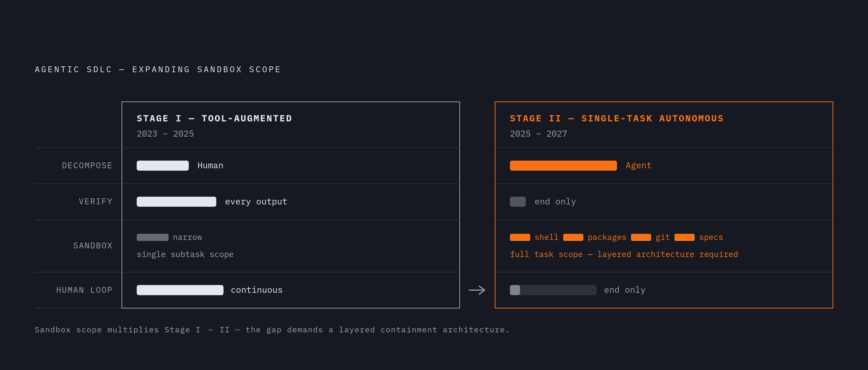This screenshot has width=868, height=370.
Task: Click the white bar beside 'Human'
Action: pyautogui.click(x=163, y=166)
